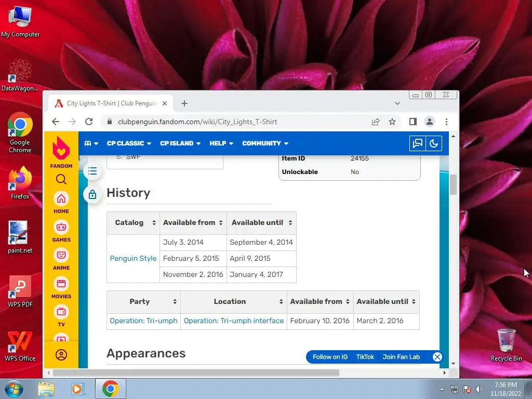Viewport: 532px width, 399px height.
Task: Go forward with Chrome's forward arrow
Action: (72, 122)
